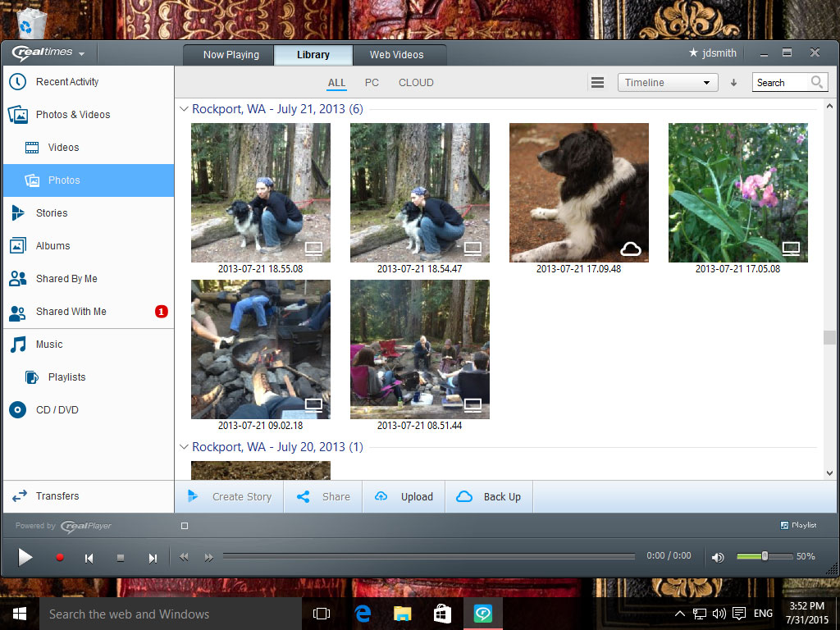Filter library by CLOUD
The image size is (840, 630).
tap(416, 83)
